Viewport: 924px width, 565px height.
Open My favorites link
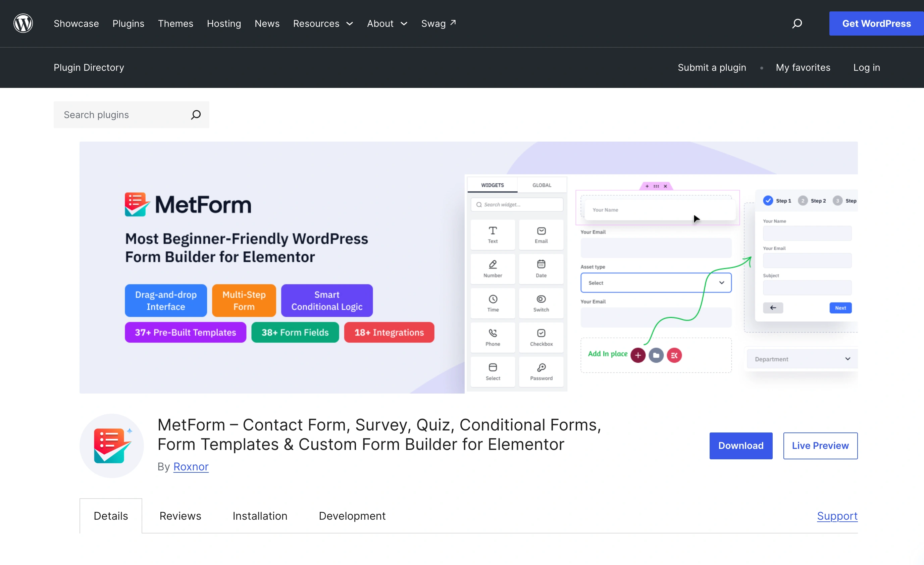tap(803, 67)
